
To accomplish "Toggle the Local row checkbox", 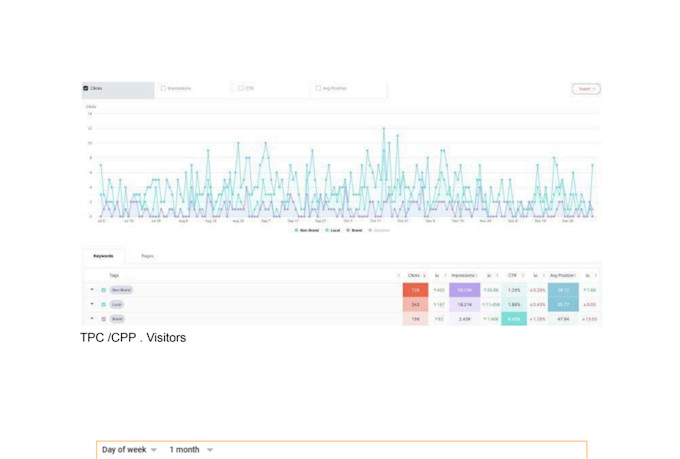I will [x=104, y=305].
